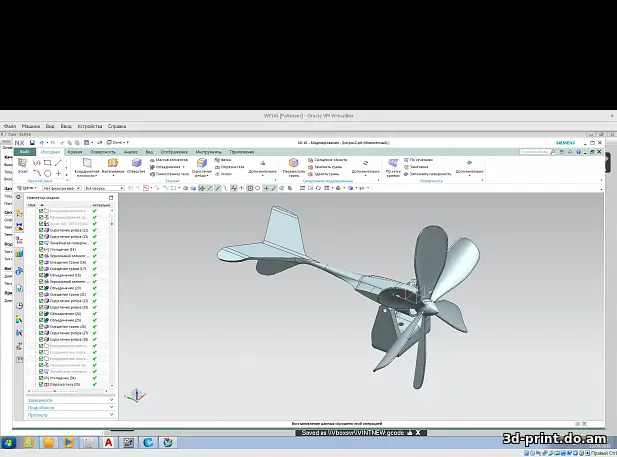
Task: Open the Windows Start button
Action: pyautogui.click(x=8, y=443)
